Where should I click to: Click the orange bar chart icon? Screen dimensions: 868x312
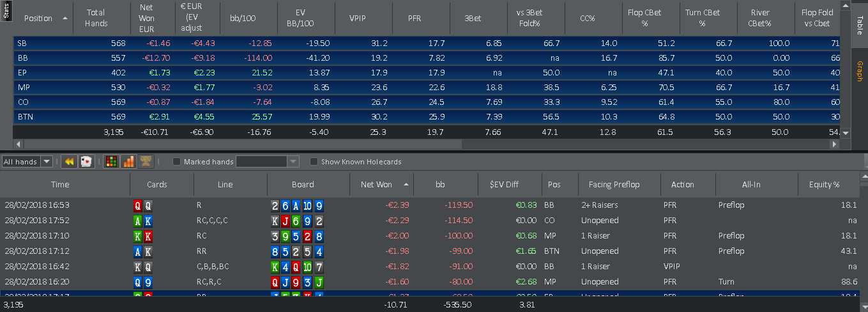[x=128, y=162]
